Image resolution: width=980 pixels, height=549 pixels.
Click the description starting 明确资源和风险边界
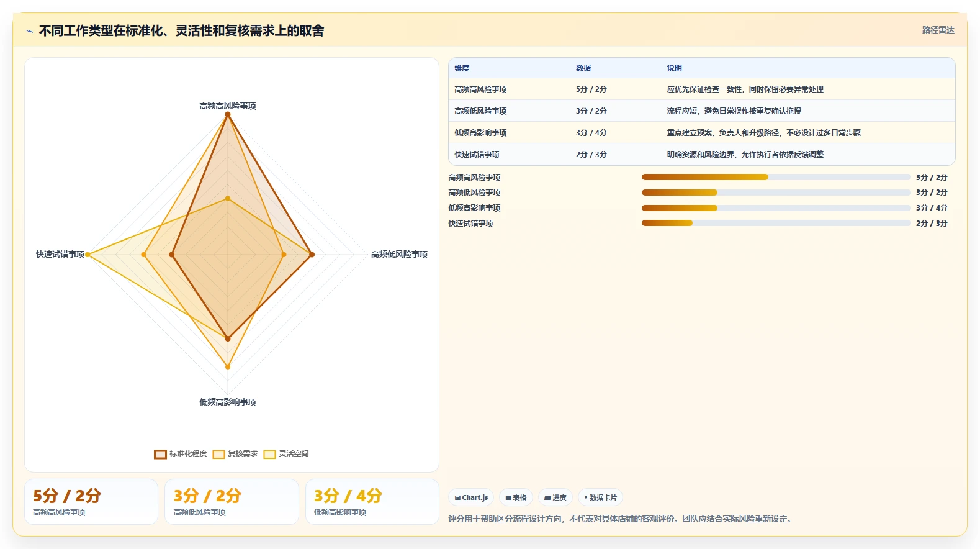click(x=745, y=155)
